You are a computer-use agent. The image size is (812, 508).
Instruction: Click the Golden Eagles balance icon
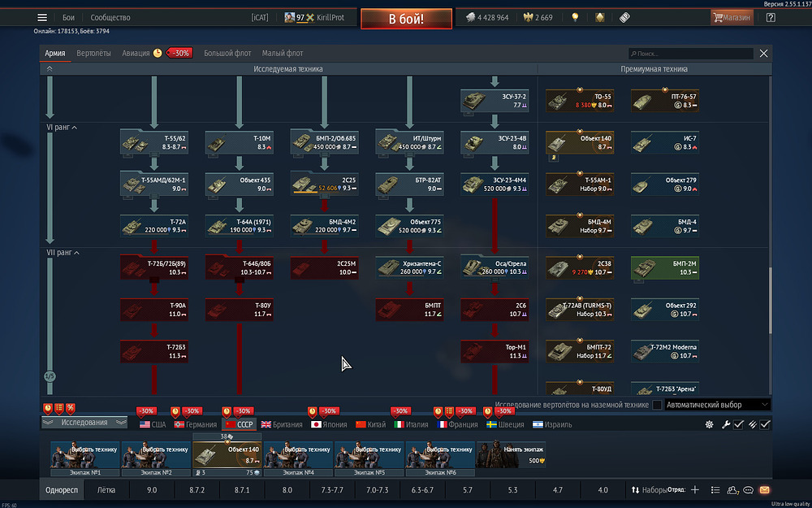(529, 18)
